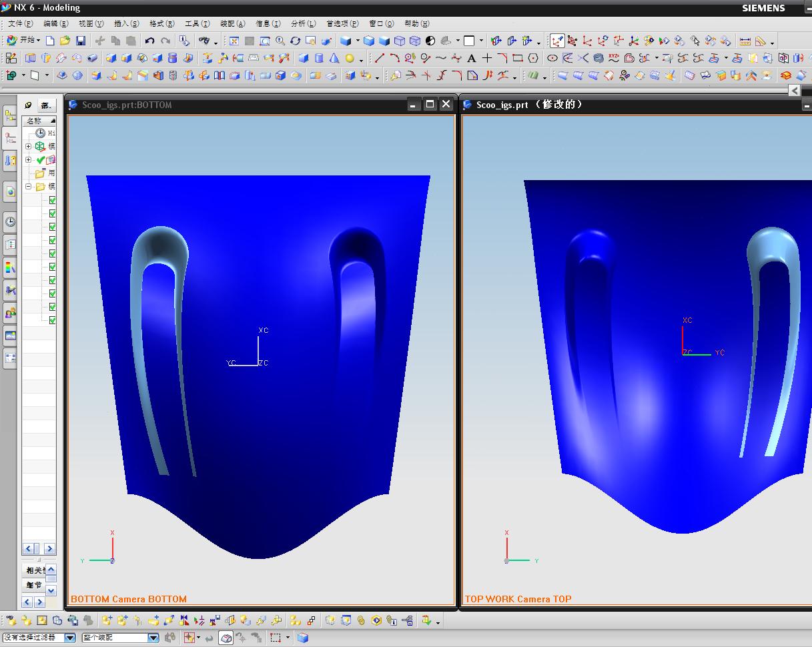Click the New file icon

click(x=51, y=41)
